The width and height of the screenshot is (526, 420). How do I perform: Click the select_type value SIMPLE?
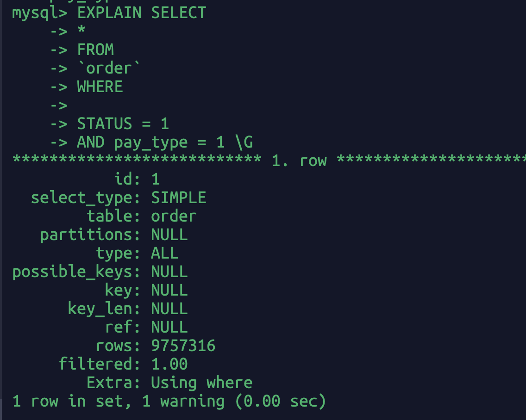click(178, 198)
